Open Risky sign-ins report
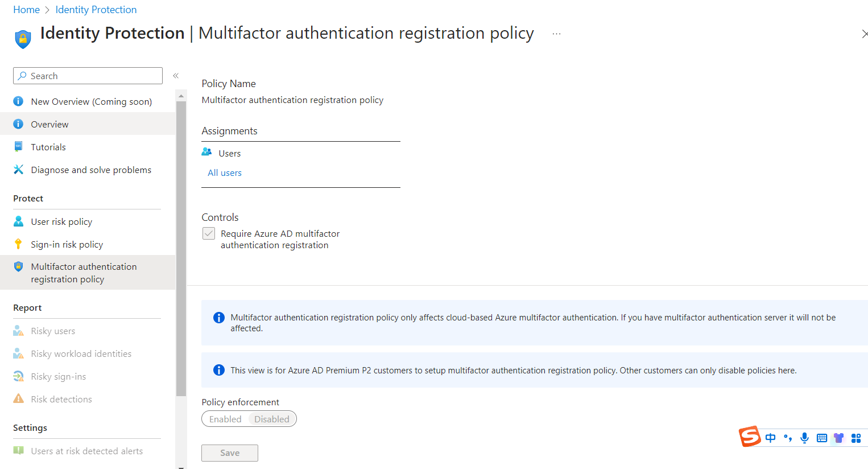The width and height of the screenshot is (868, 469). coord(59,376)
